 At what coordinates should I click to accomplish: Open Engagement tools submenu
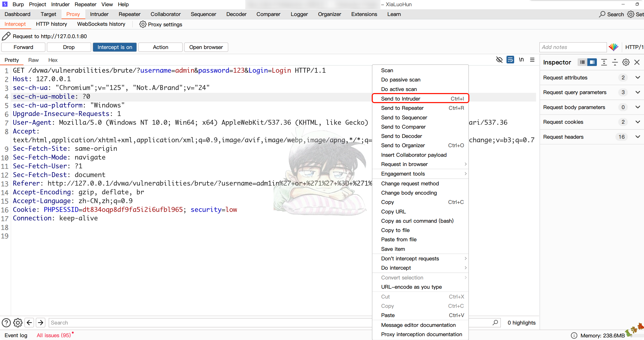point(420,174)
